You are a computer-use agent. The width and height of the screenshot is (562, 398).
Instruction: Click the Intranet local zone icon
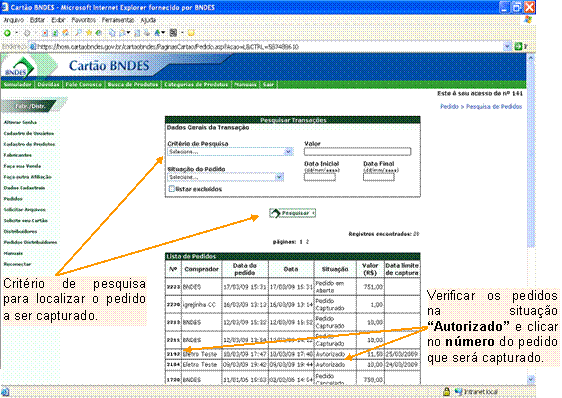[458, 391]
